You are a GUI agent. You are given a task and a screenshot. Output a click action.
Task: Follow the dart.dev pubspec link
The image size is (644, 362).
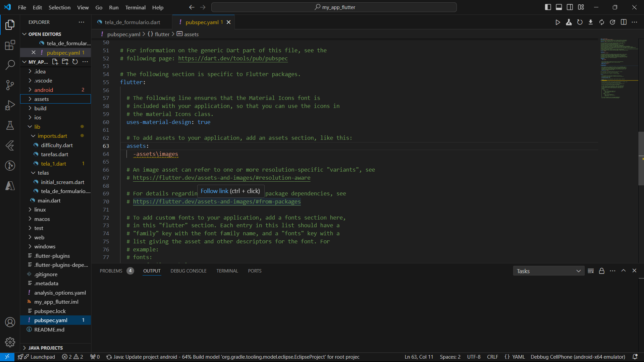(x=233, y=58)
